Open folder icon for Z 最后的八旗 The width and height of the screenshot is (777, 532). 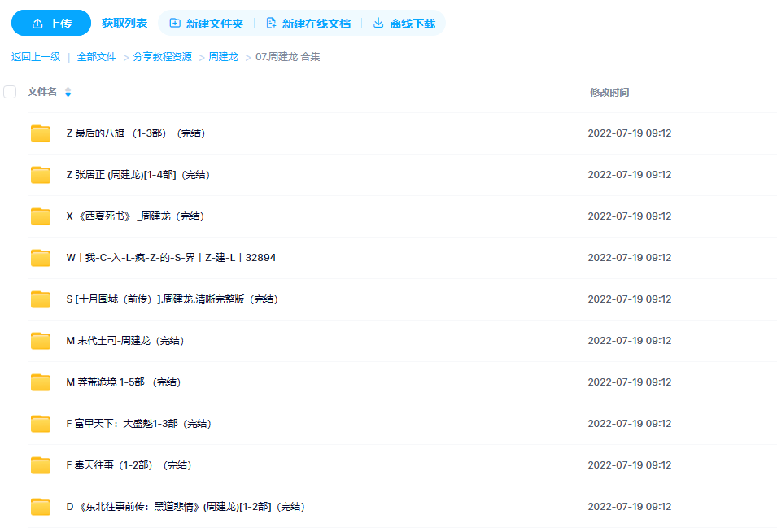pos(41,133)
